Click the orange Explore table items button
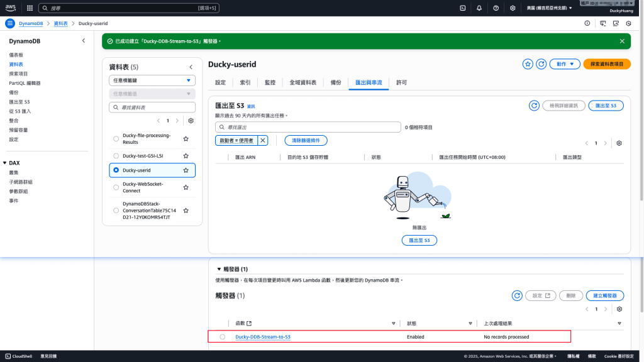Screen dimensions: 644x362 tap(607, 64)
